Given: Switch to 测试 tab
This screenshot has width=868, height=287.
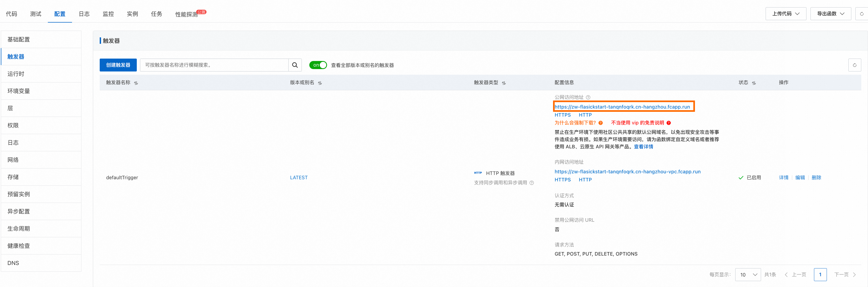Looking at the screenshot, I should (36, 14).
